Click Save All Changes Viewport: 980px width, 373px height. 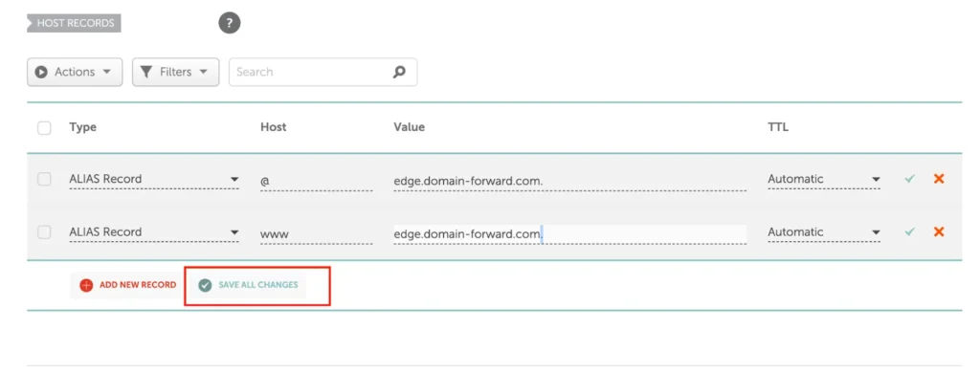point(248,285)
